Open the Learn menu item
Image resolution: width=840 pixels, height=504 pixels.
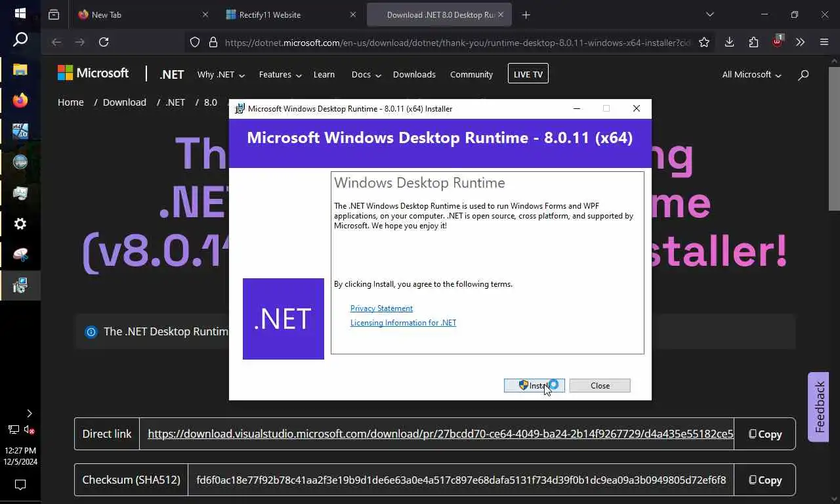[324, 75]
